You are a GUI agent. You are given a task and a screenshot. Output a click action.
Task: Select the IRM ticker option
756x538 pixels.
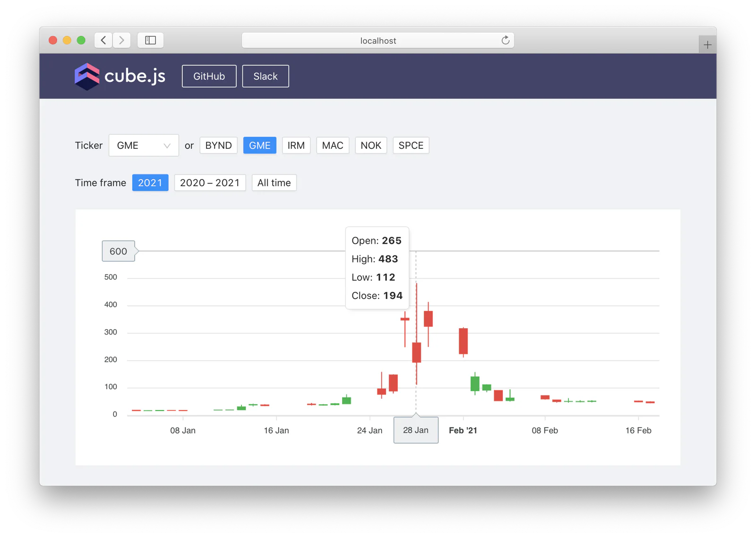[296, 145]
